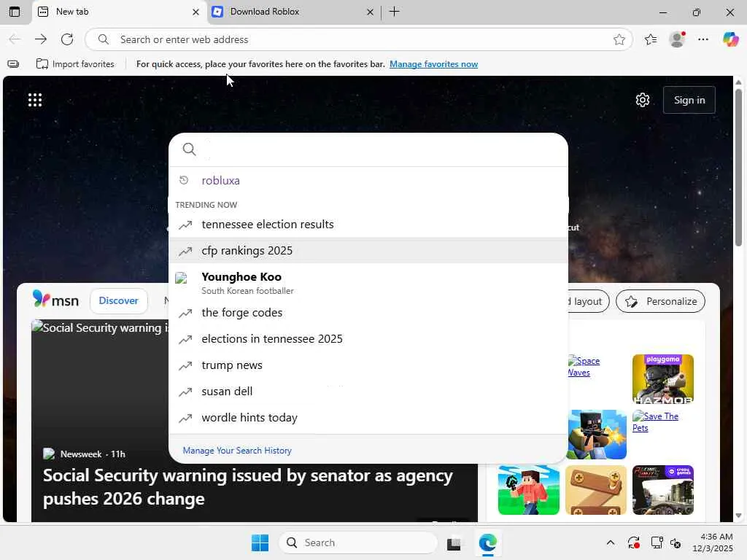Select the Discover tab on MSN
The height and width of the screenshot is (560, 747).
[119, 301]
